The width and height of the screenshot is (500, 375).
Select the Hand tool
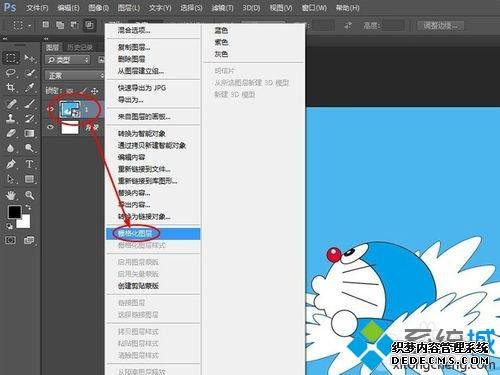(x=11, y=195)
